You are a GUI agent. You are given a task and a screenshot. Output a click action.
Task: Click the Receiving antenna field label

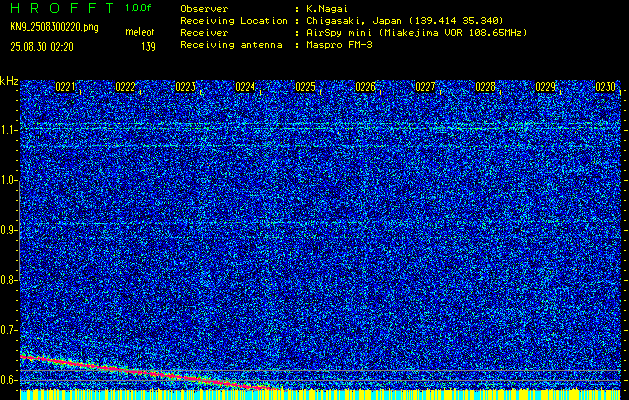[231, 45]
